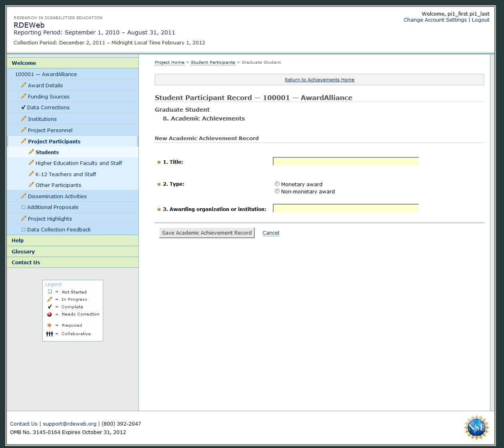This screenshot has width=504, height=448.
Task: Click the Awarding organization or institution field
Action: point(346,208)
